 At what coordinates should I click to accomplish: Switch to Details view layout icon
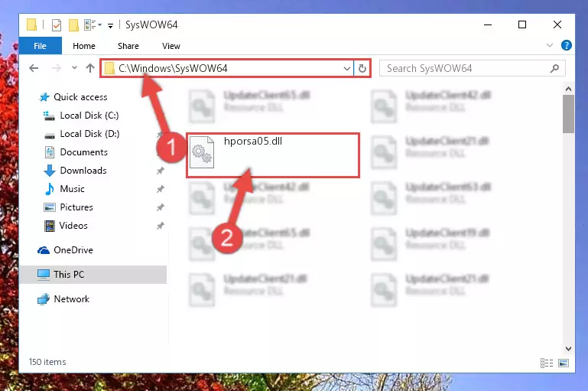pyautogui.click(x=547, y=363)
